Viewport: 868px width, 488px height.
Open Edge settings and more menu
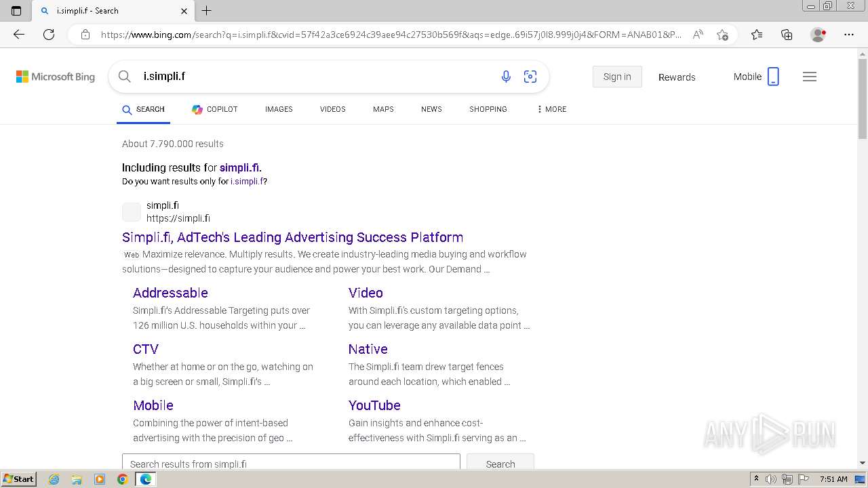tap(849, 35)
